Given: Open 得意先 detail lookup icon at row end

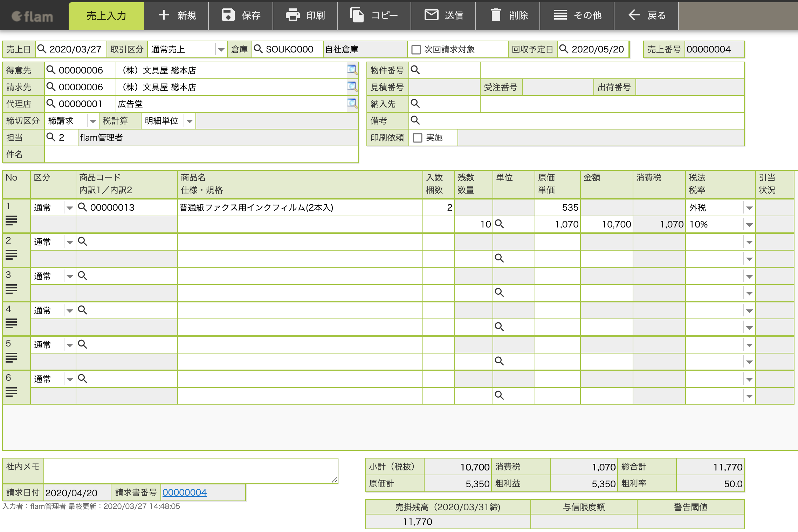Looking at the screenshot, I should coord(352,70).
